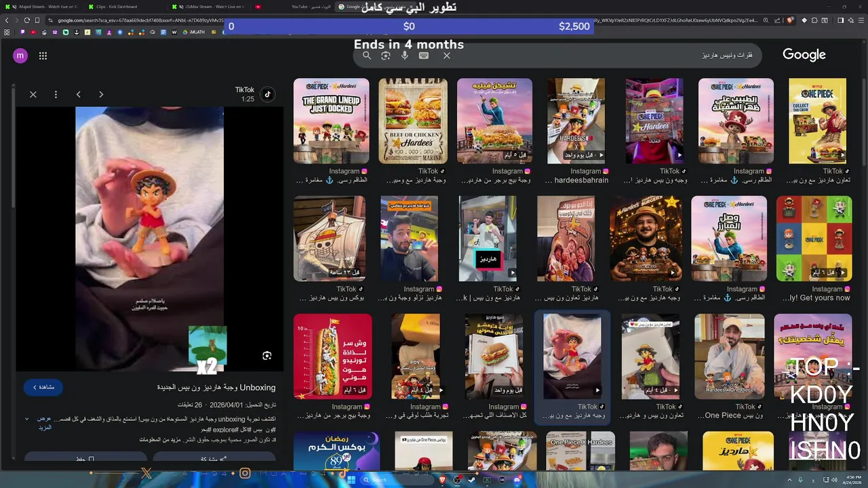The width and height of the screenshot is (868, 488).
Task: Click the blue مشاهدة visit button
Action: (43, 387)
